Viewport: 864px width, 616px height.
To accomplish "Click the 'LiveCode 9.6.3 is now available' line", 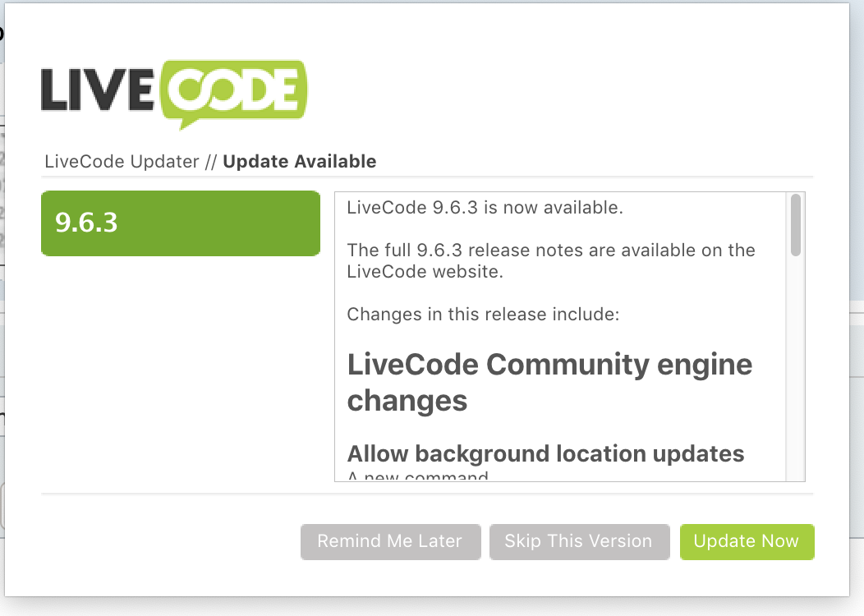I will [x=485, y=208].
